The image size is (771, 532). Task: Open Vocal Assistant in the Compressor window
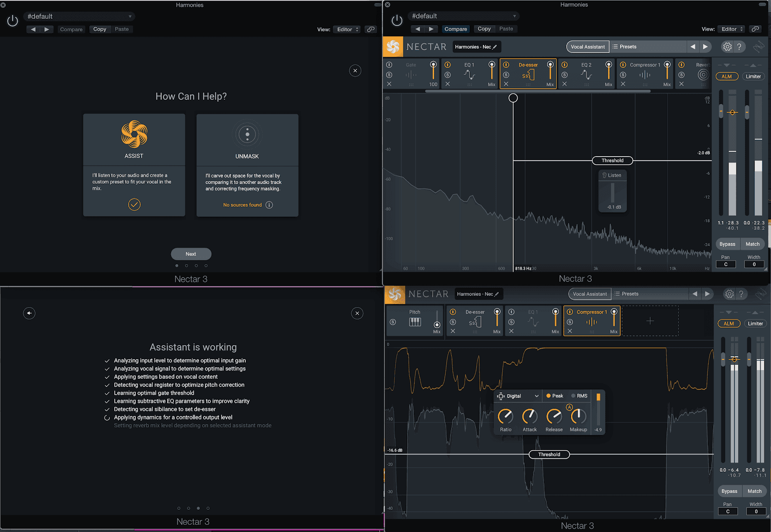coord(590,294)
